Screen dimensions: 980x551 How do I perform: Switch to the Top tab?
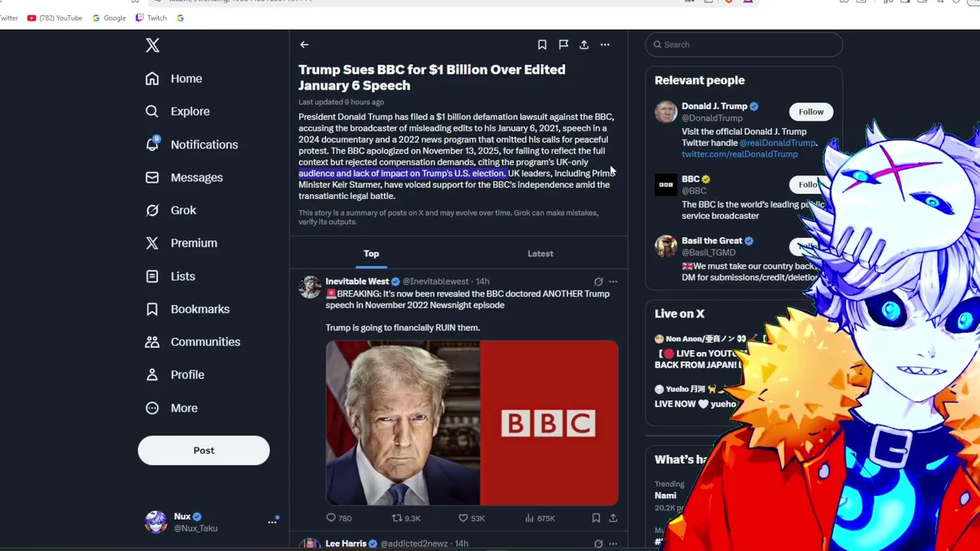point(371,253)
